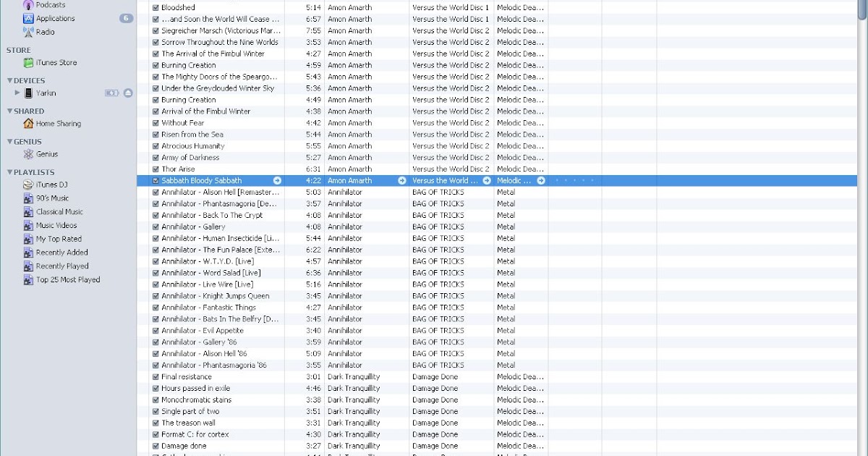Viewport: 868px width, 456px height.
Task: Uncheck the Damage done track checkbox
Action: click(x=156, y=447)
